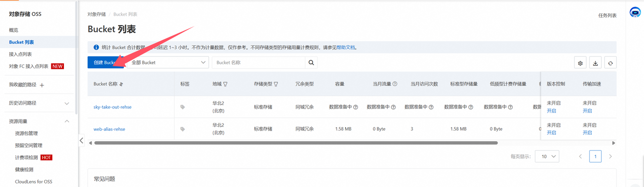Select page 1 in pagination
644x187 pixels.
[x=596, y=156]
